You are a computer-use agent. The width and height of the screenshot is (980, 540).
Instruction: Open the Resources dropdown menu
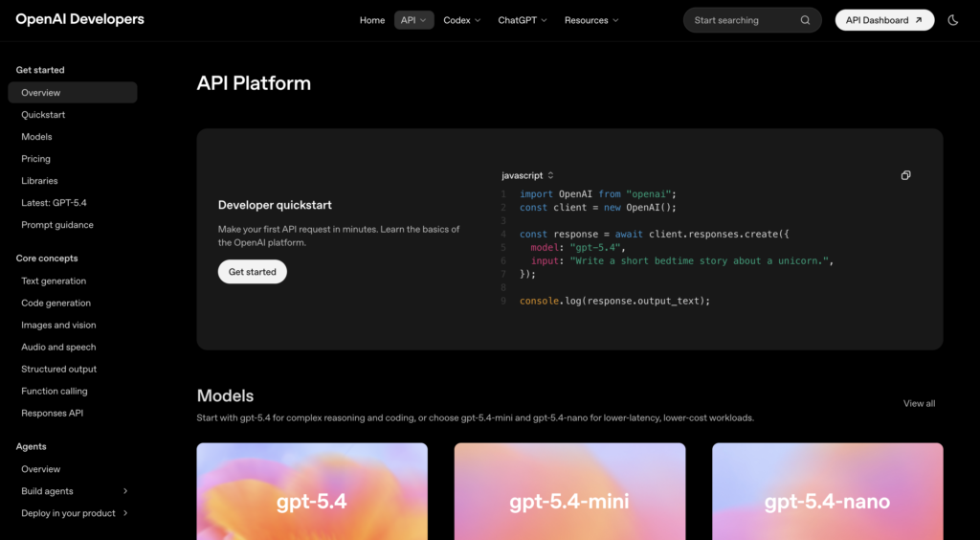point(591,20)
